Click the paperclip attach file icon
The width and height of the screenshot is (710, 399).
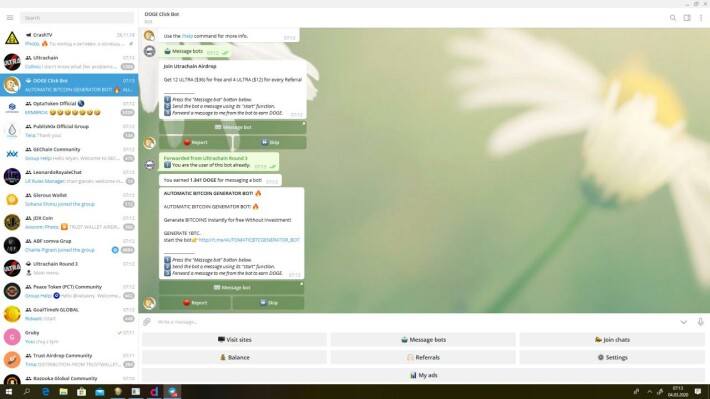pos(147,322)
